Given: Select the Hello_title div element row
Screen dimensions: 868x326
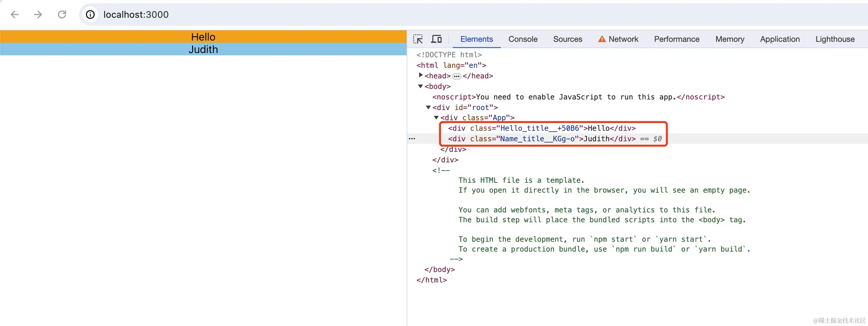Looking at the screenshot, I should [542, 128].
